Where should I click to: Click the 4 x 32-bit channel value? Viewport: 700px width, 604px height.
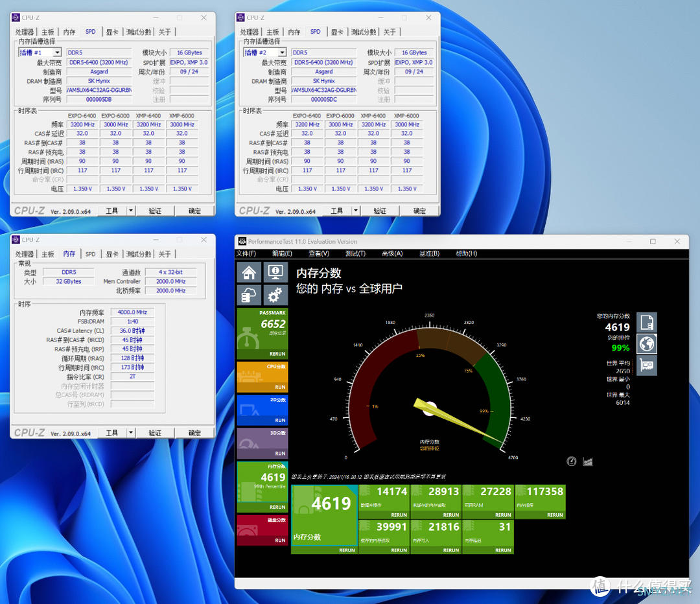coord(170,272)
